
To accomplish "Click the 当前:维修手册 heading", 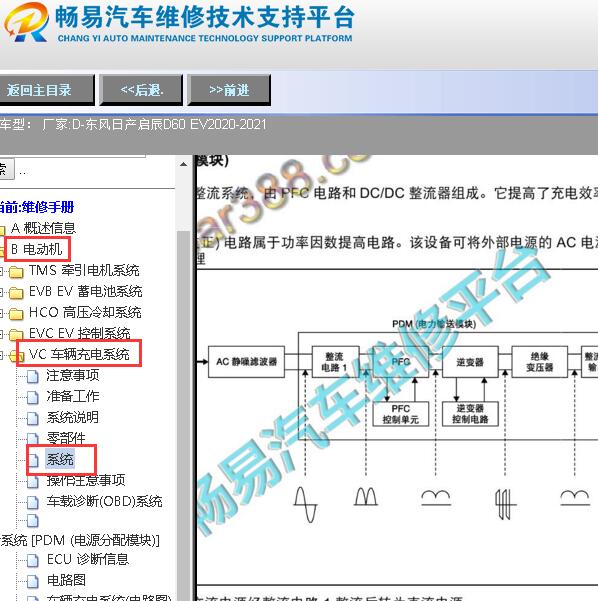I will (37, 207).
